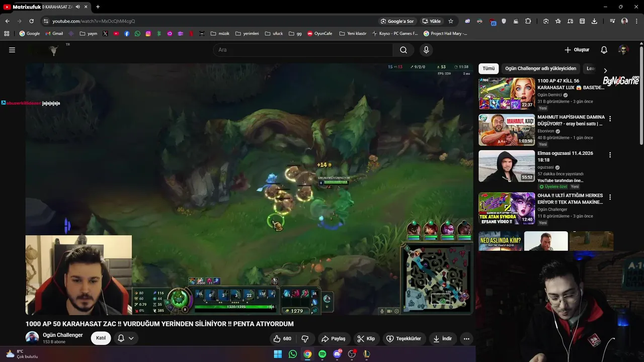This screenshot has width=644, height=362.
Task: Open the yerimleri bookmarks folder
Action: click(247, 34)
